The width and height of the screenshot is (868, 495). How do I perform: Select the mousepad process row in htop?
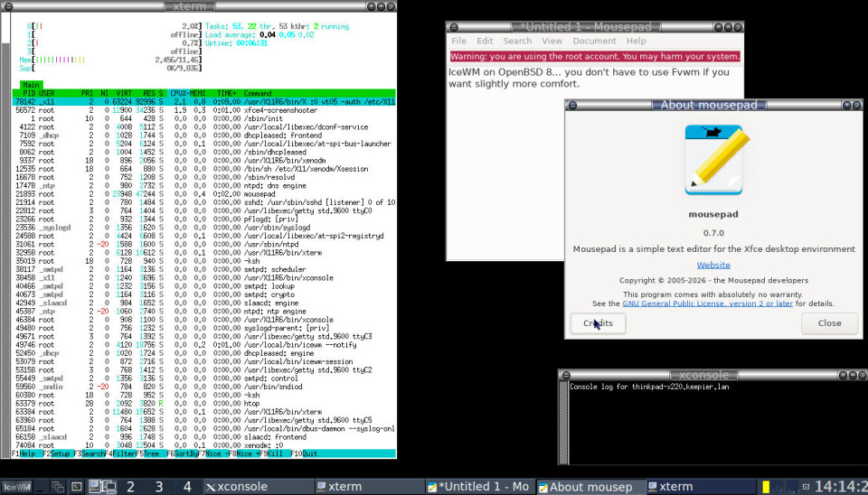[204, 194]
